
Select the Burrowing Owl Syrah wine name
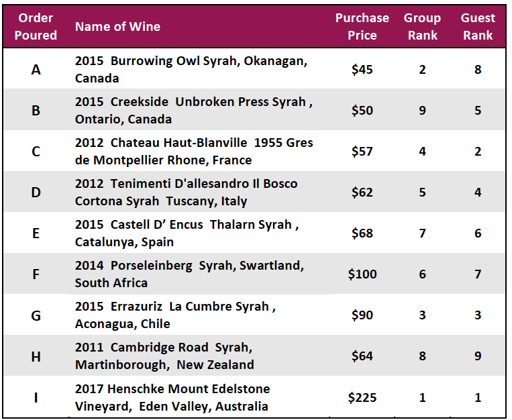click(x=191, y=69)
